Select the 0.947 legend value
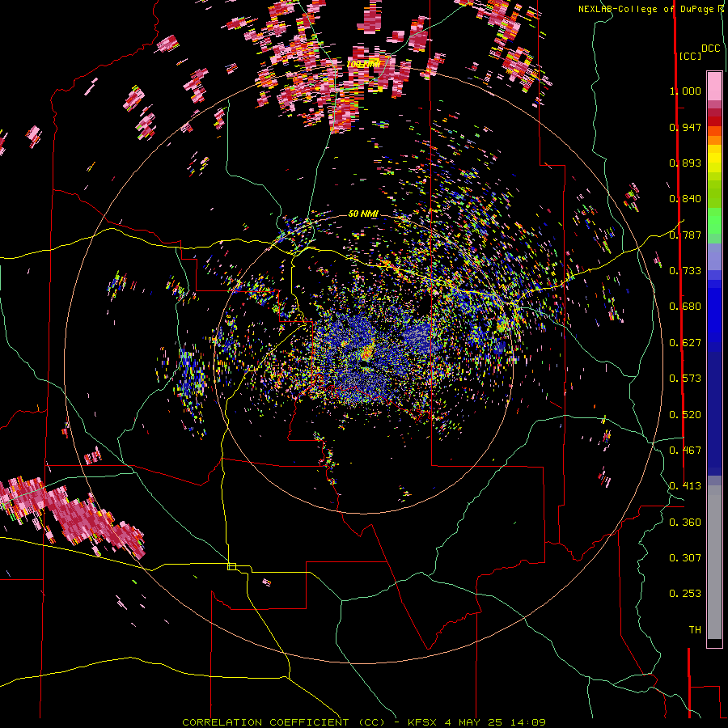The height and width of the screenshot is (728, 728). click(x=685, y=127)
